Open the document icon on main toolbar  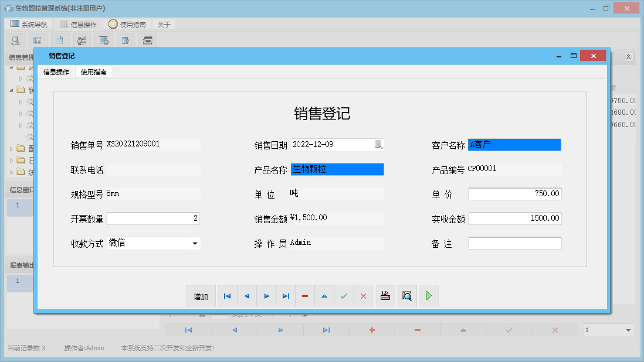pyautogui.click(x=59, y=40)
